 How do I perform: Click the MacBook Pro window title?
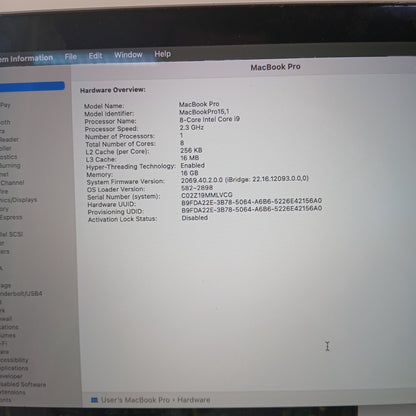(275, 67)
